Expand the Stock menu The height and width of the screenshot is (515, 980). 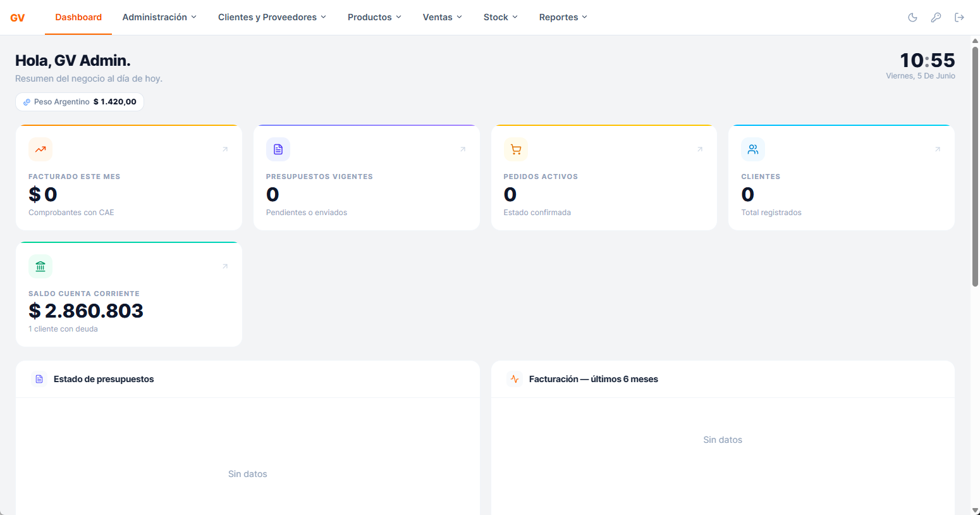pyautogui.click(x=501, y=17)
